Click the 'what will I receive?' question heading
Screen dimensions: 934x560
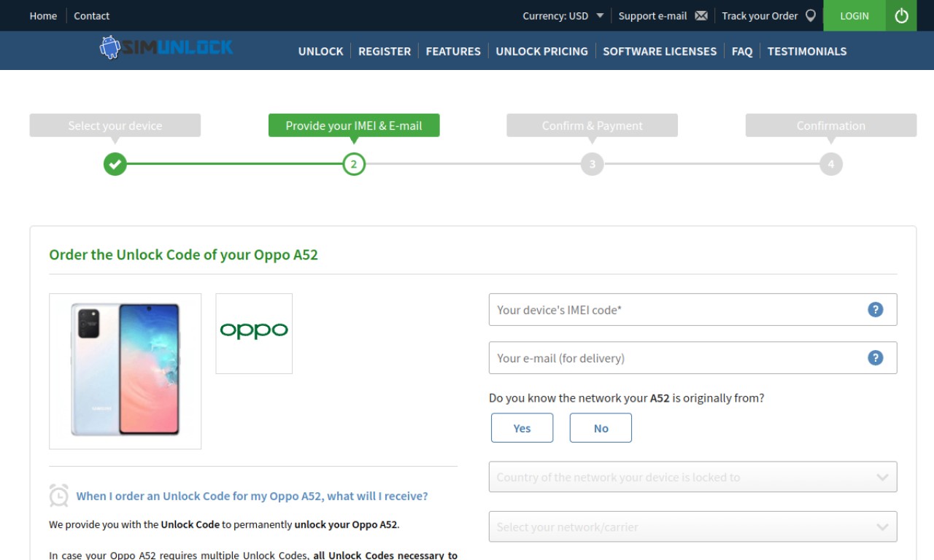pos(252,496)
